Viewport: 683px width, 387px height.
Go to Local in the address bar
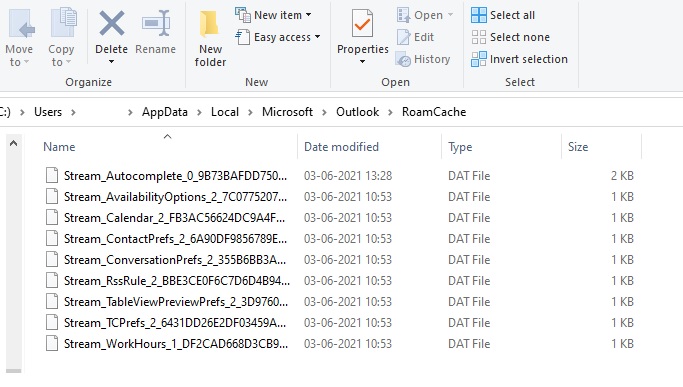(225, 112)
